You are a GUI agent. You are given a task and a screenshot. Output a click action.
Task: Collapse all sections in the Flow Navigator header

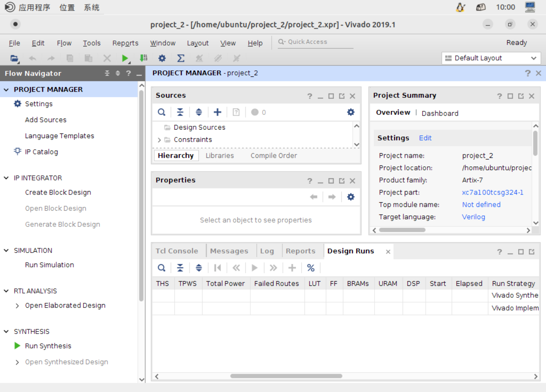[x=107, y=73]
